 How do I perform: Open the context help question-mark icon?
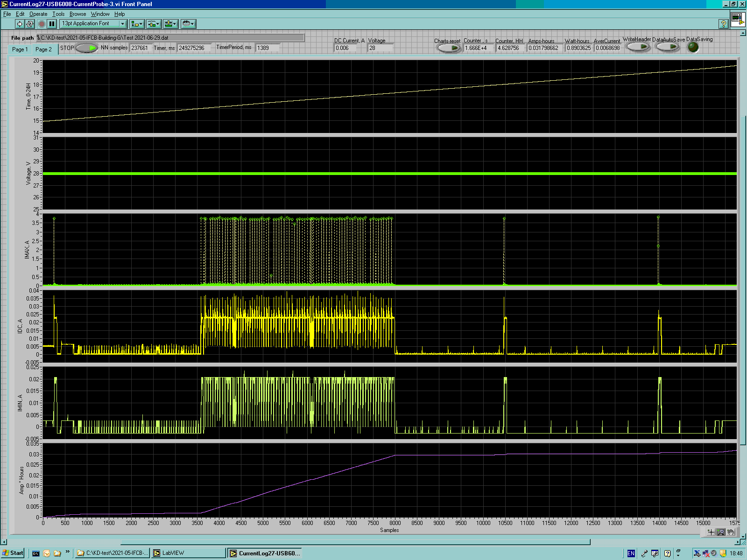click(723, 24)
